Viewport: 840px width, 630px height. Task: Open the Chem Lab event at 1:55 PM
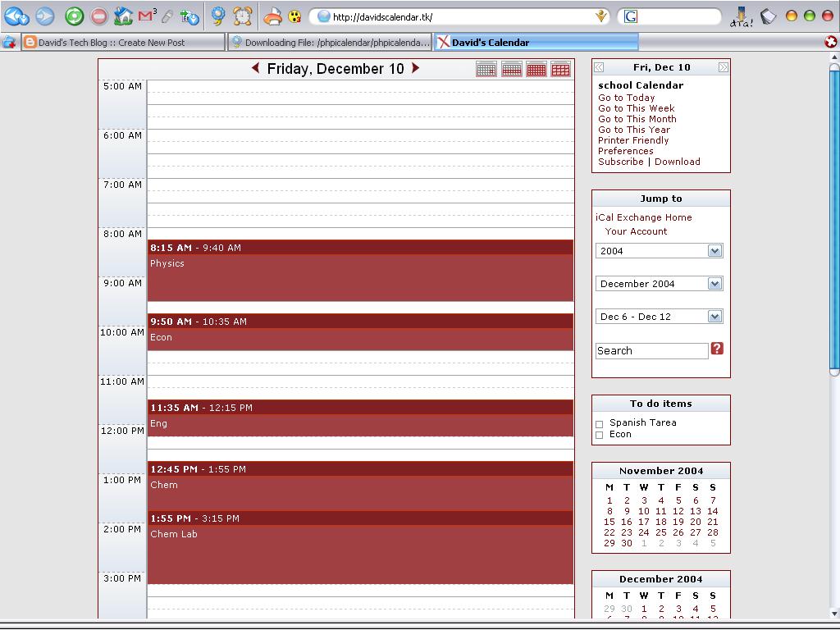pos(360,547)
